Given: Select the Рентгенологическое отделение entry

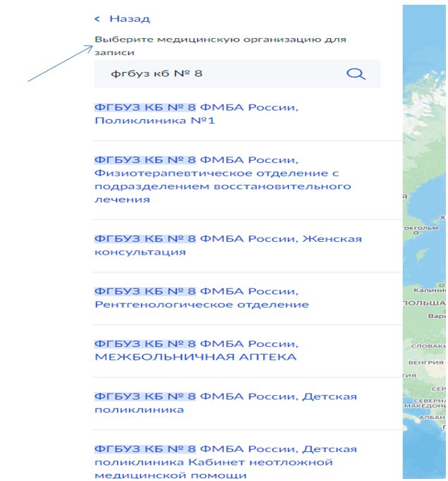Looking at the screenshot, I should (201, 298).
